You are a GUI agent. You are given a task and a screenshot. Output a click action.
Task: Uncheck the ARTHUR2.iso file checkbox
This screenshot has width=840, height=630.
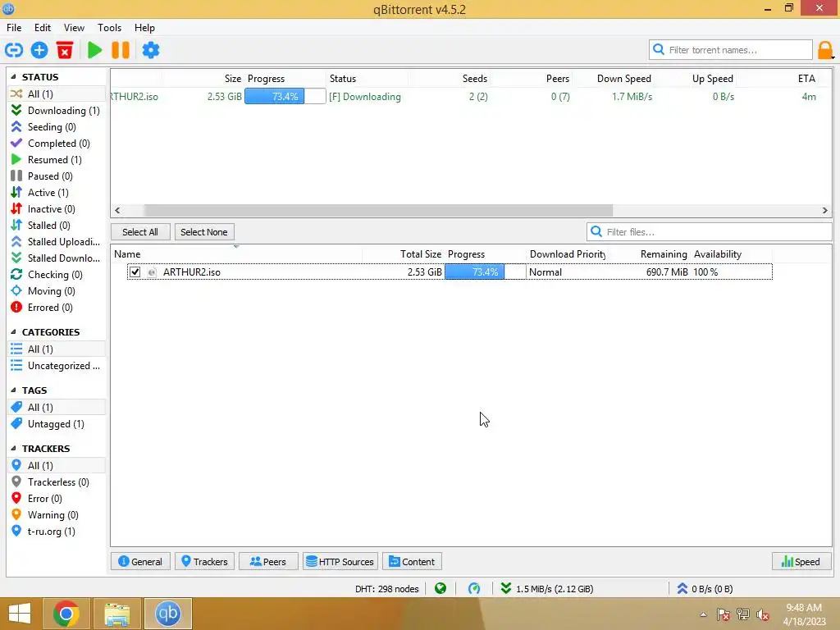(x=135, y=272)
